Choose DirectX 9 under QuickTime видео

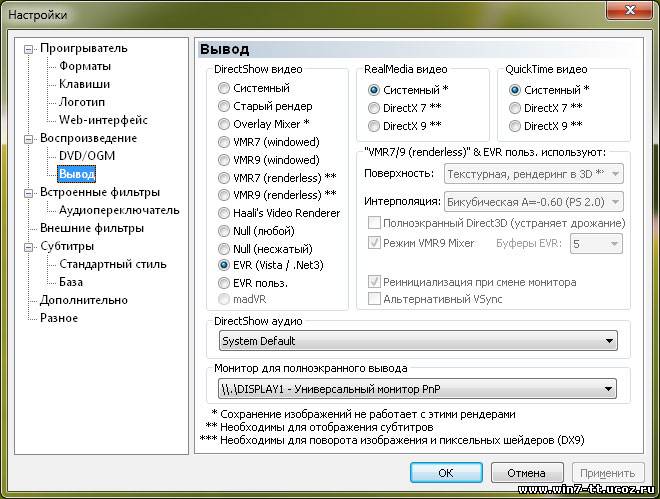pyautogui.click(x=514, y=126)
